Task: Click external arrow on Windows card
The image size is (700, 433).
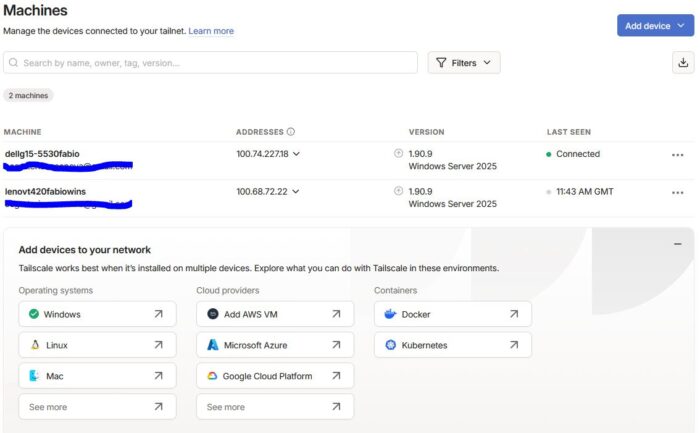Action: (x=158, y=314)
